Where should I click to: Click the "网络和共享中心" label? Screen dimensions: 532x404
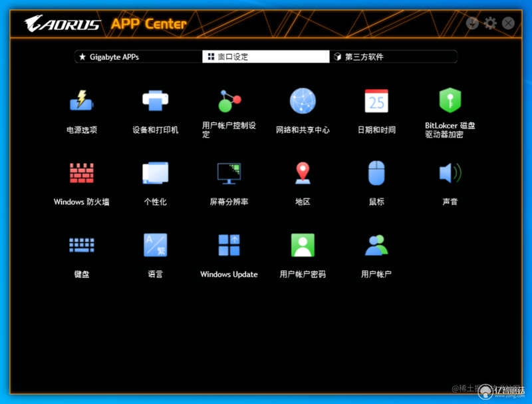point(303,130)
